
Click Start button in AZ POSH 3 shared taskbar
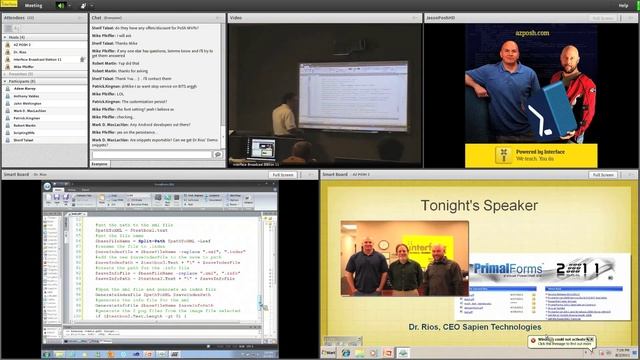pos(329,352)
